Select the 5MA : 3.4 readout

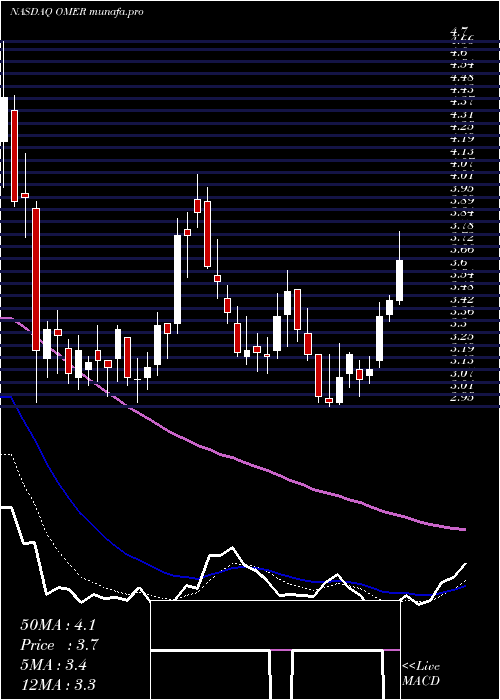54,665
